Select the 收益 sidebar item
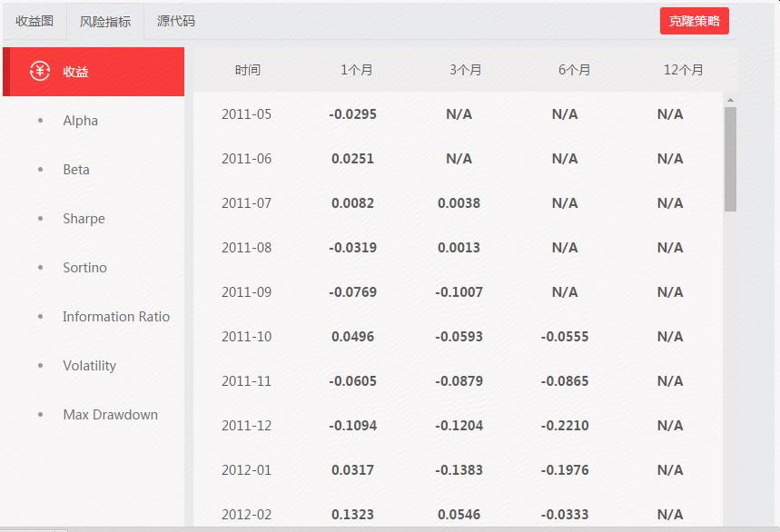This screenshot has height=532, width=780. click(x=94, y=72)
